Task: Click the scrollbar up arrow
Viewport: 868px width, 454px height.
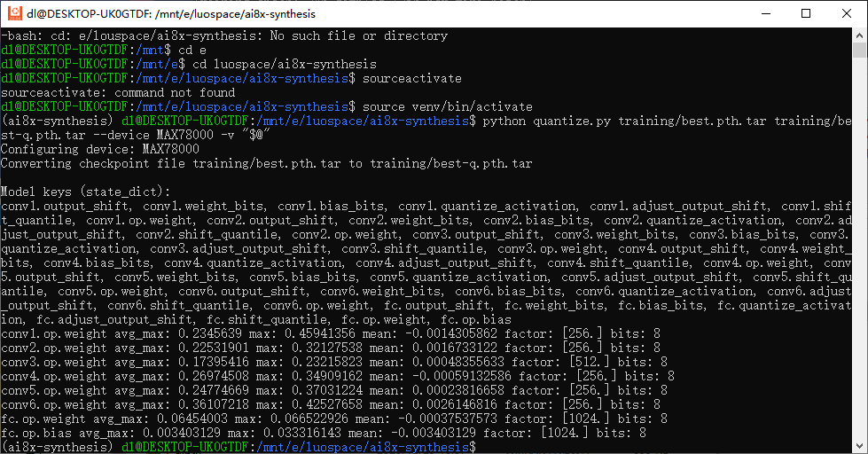Action: coord(859,36)
